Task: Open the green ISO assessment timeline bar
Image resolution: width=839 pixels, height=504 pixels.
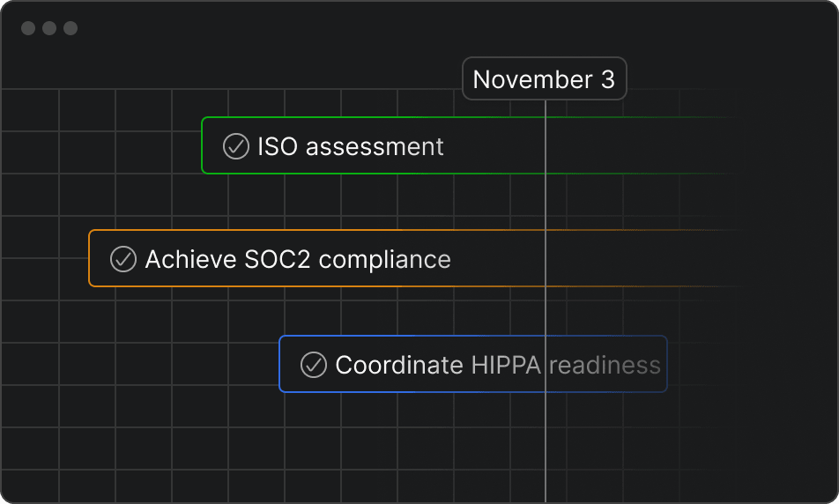Action: click(x=471, y=145)
